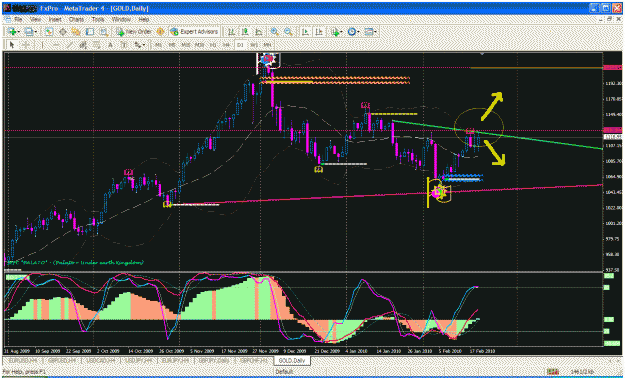Expand the Arrows tool dropdown arrow
The image size is (625, 378).
click(144, 45)
